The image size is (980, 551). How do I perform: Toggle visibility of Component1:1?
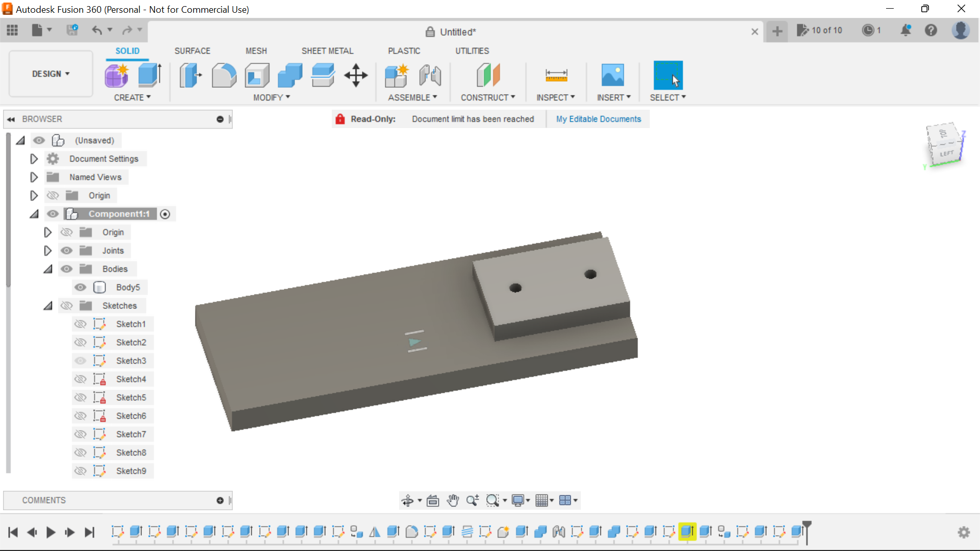(53, 214)
